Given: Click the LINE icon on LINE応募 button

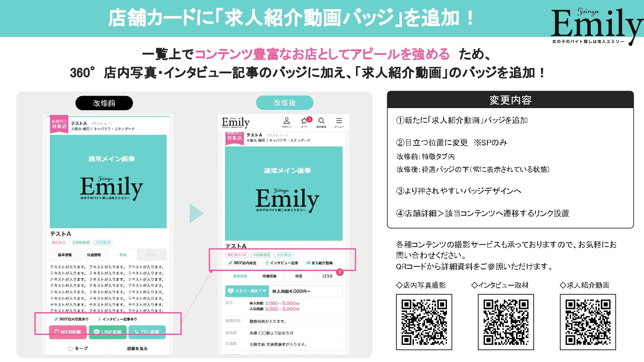Looking at the screenshot, I should pyautogui.click(x=97, y=332).
